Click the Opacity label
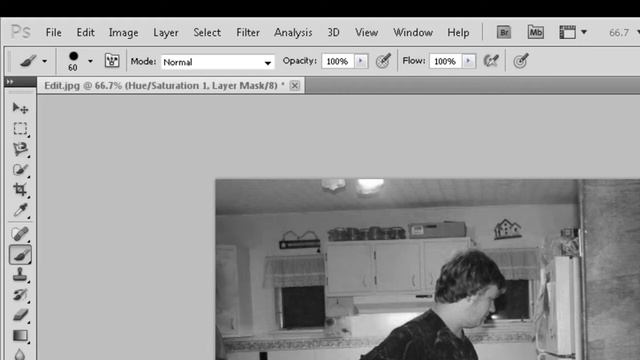Viewport: 640px width, 360px height. point(300,61)
